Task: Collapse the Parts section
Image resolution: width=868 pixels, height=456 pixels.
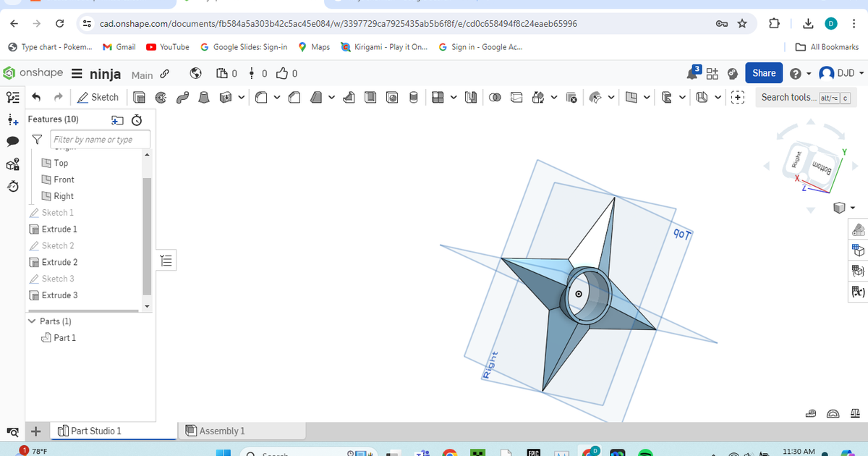Action: pos(31,321)
